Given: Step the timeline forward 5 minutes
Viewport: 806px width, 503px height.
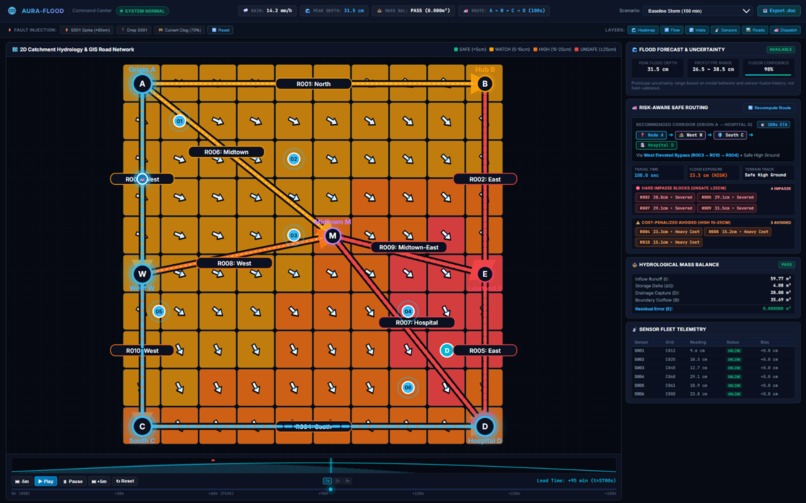Looking at the screenshot, I should click(x=99, y=481).
